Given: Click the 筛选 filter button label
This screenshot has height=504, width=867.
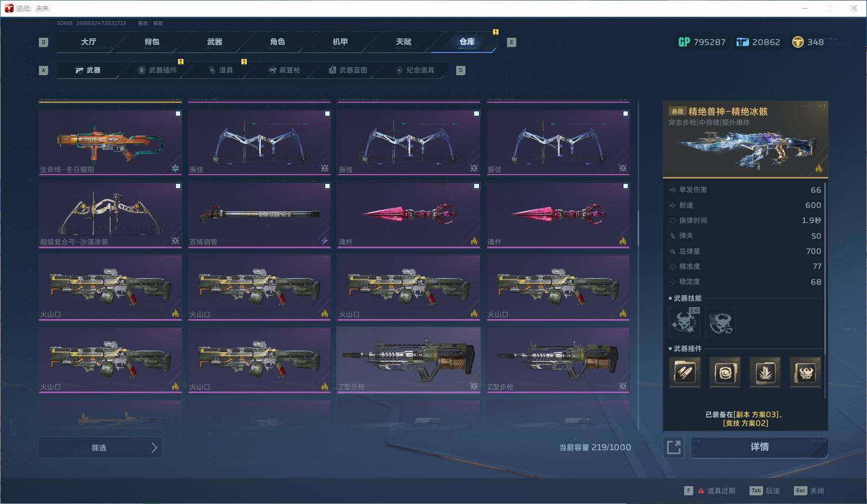Looking at the screenshot, I should point(99,448).
